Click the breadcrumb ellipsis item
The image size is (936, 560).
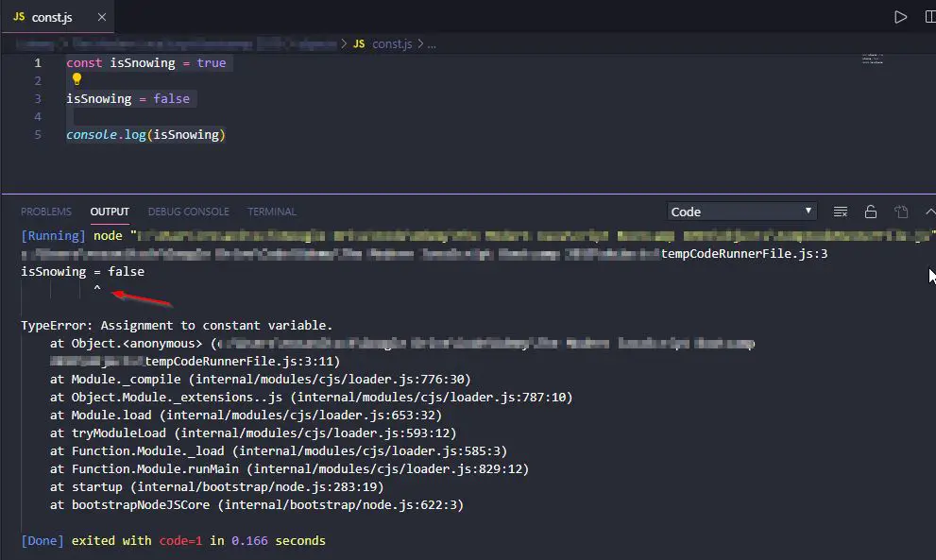432,44
